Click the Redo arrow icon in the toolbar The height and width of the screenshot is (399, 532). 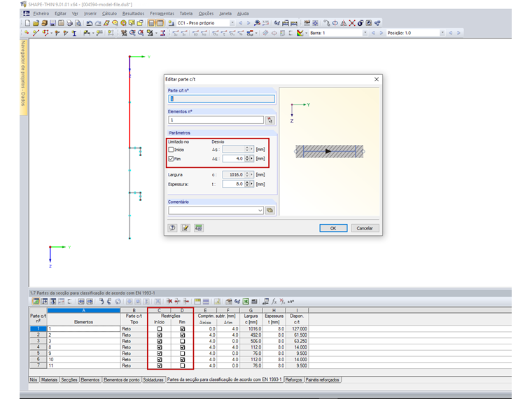coord(98,23)
